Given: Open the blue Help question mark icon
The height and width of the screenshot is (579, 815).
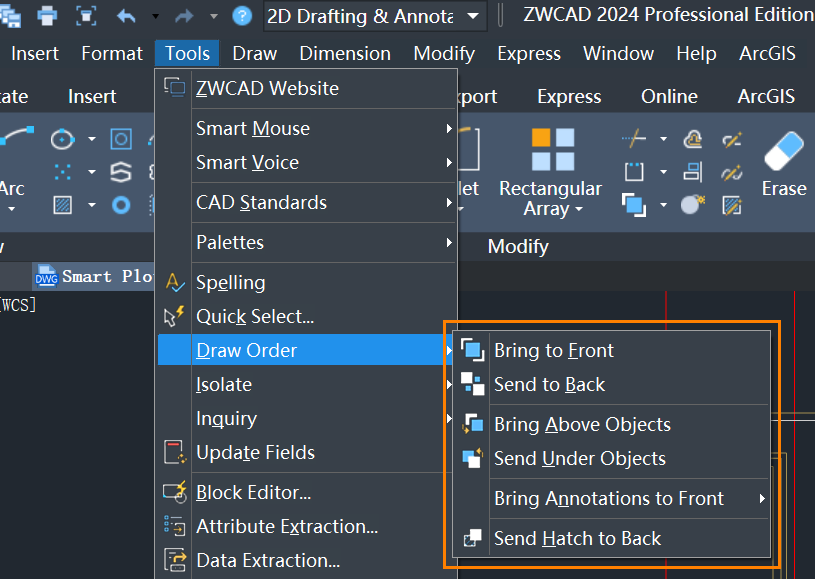Looking at the screenshot, I should [242, 16].
